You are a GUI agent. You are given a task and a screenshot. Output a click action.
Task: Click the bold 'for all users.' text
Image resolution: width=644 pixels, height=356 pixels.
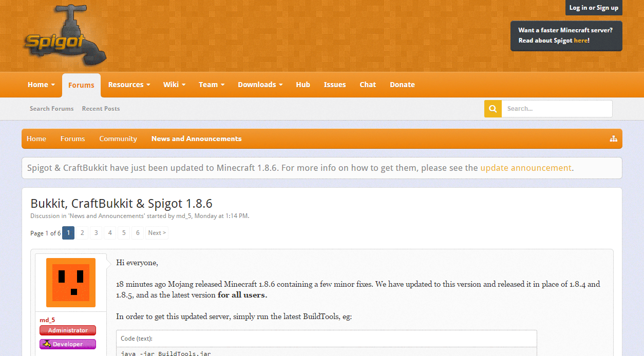[242, 295]
